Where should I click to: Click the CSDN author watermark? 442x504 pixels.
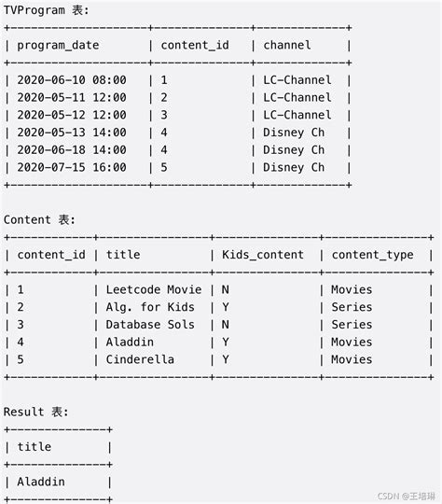pos(407,496)
